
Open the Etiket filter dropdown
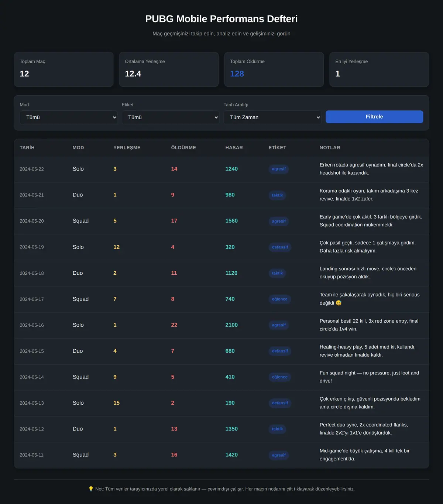pyautogui.click(x=171, y=117)
